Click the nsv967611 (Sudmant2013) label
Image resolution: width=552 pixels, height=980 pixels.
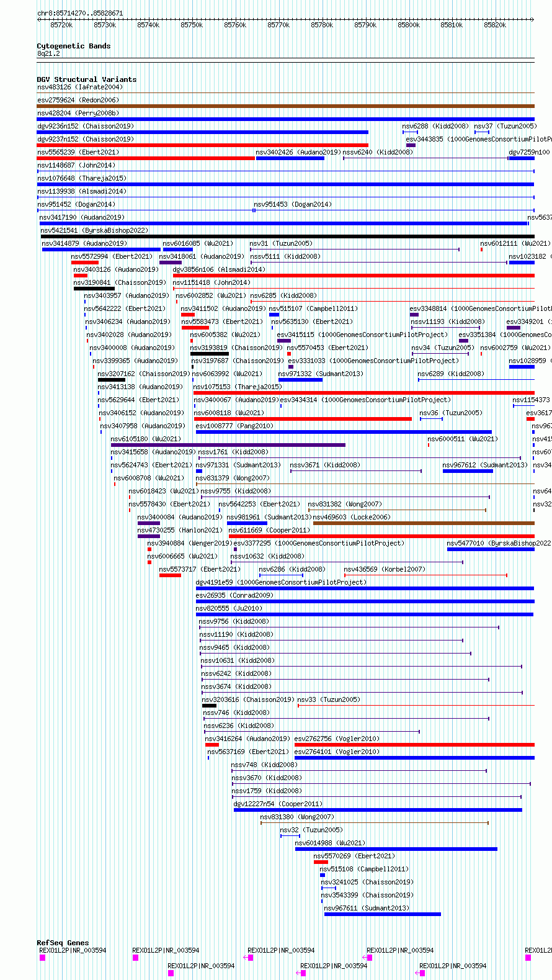(367, 908)
